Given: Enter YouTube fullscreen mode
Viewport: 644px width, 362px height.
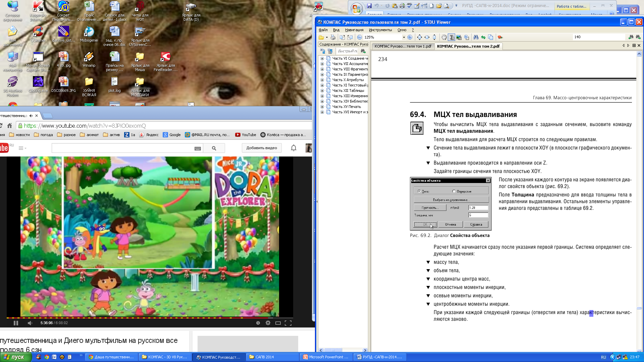Looking at the screenshot, I should tap(288, 323).
